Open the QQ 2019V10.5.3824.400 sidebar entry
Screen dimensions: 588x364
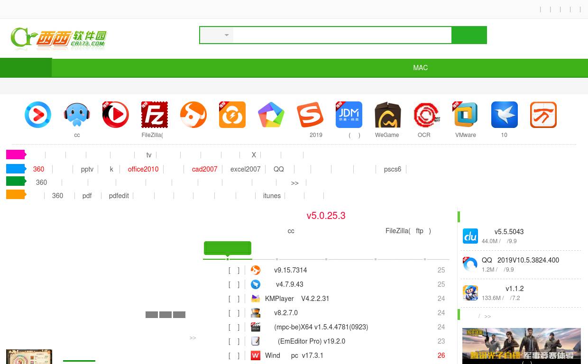point(520,260)
